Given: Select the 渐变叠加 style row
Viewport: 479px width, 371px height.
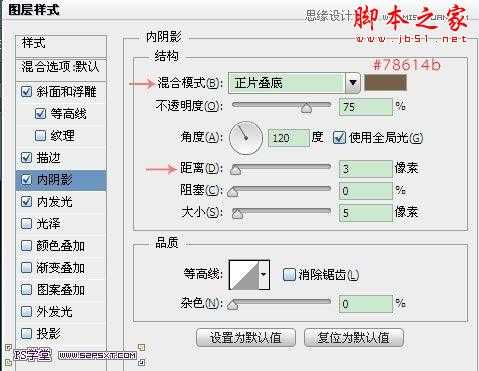Looking at the screenshot, I should [x=61, y=267].
